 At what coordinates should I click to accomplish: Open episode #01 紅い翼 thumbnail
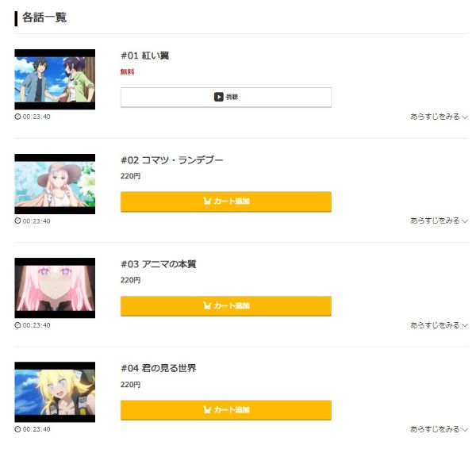coord(55,79)
